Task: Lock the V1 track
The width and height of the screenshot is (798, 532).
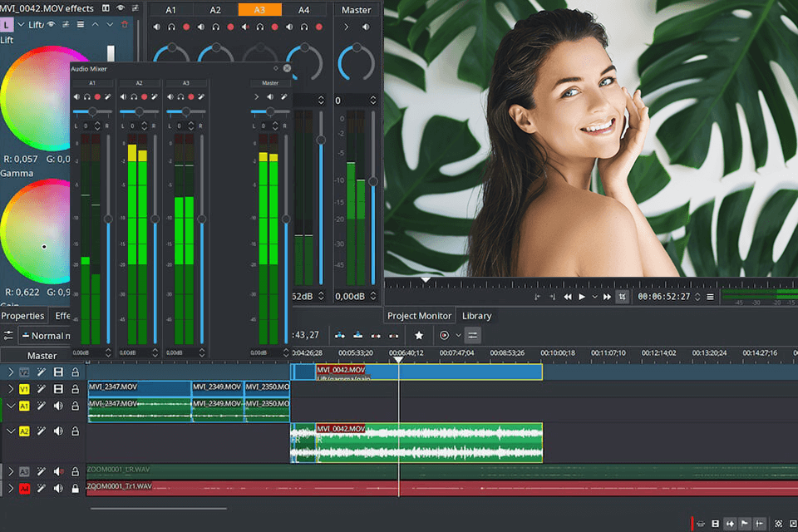Action: pos(75,389)
